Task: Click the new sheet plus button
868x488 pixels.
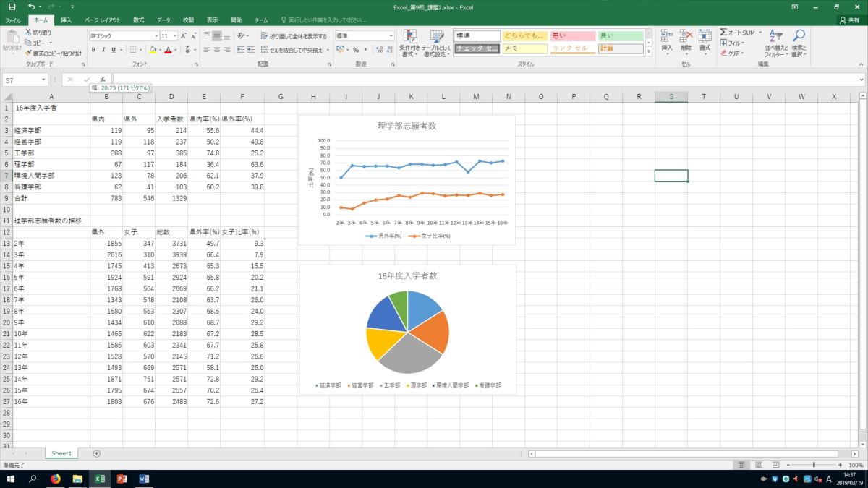Action: (97, 453)
